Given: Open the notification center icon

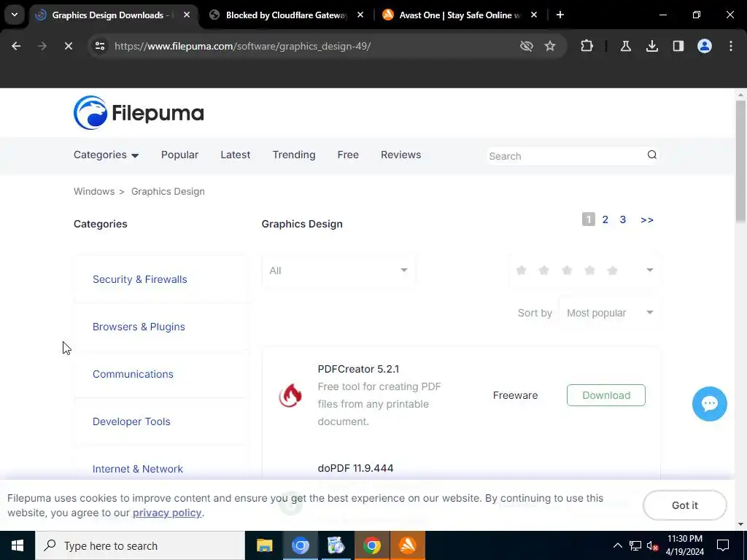Looking at the screenshot, I should click(723, 545).
